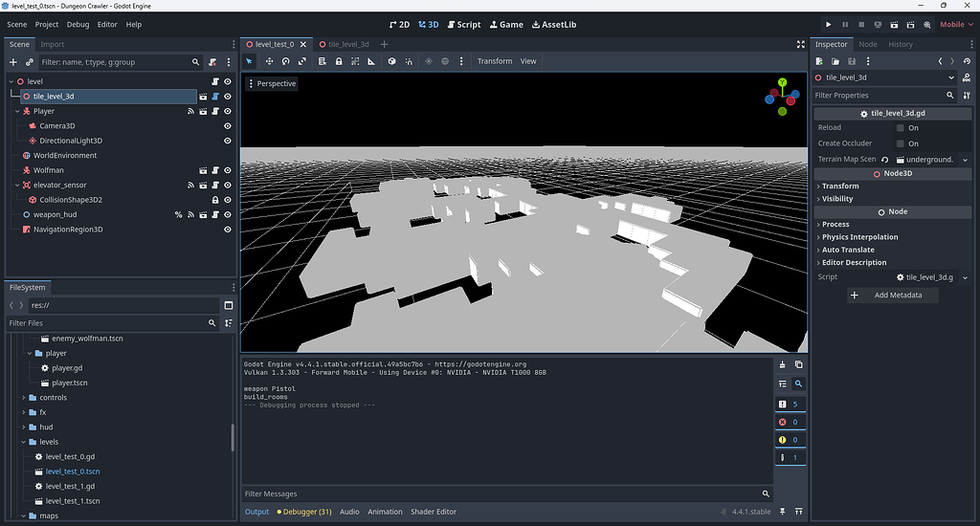The image size is (980, 526).
Task: Open sun and environment settings dots menu
Action: [461, 61]
